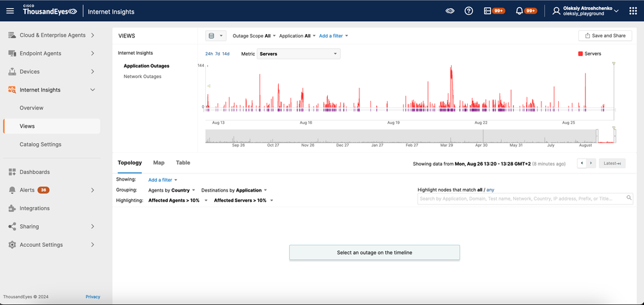Open the Outage Scope All dropdown

(254, 35)
